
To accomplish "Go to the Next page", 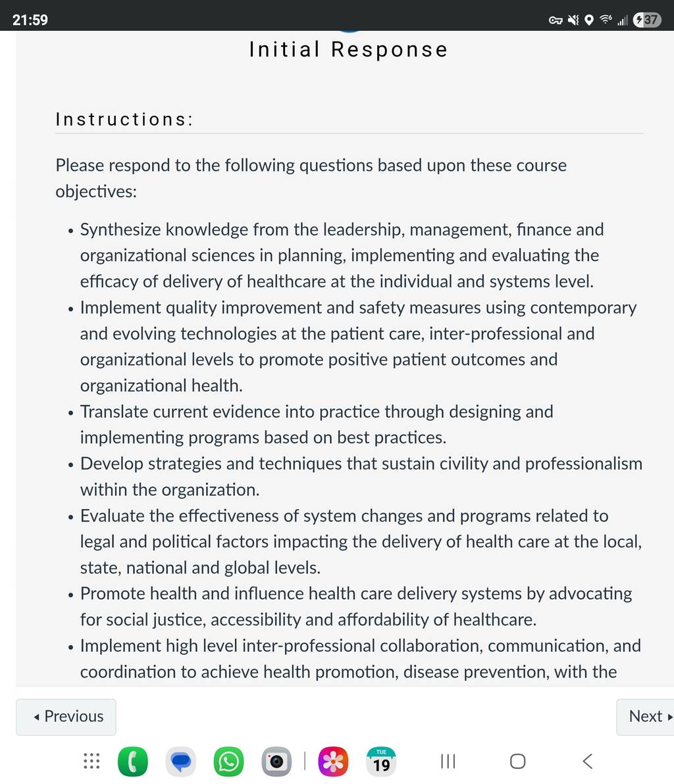I will [646, 716].
